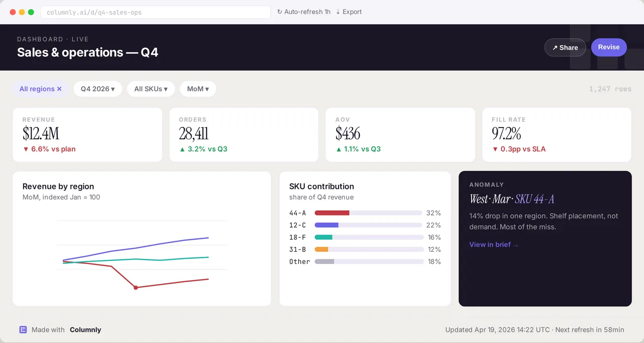Viewport: 644px width, 343px height.
Task: Click the "32%" value for 44-A
Action: (433, 213)
